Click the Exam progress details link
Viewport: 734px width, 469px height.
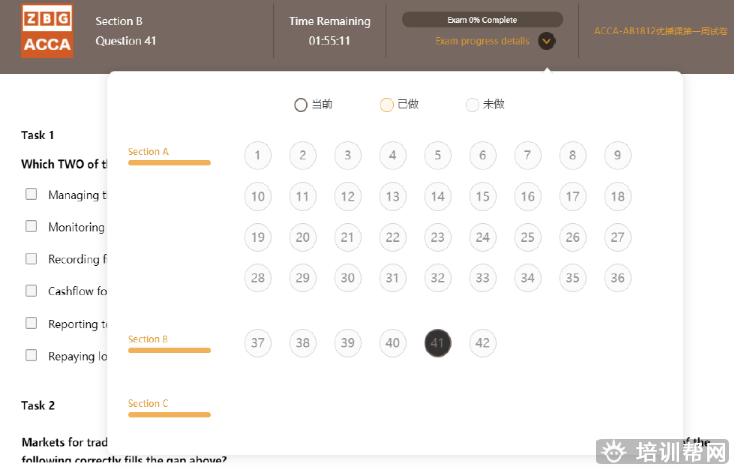coord(482,41)
